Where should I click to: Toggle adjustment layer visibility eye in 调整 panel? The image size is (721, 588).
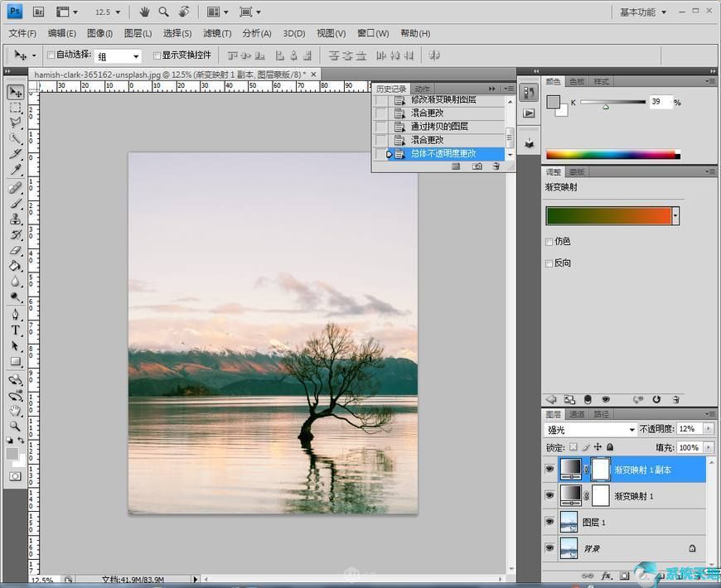[606, 400]
